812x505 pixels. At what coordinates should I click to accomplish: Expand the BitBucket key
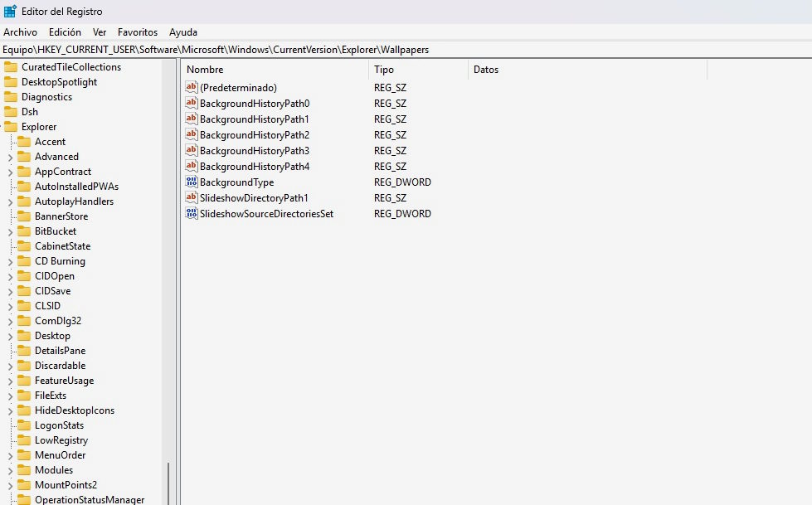pyautogui.click(x=10, y=231)
